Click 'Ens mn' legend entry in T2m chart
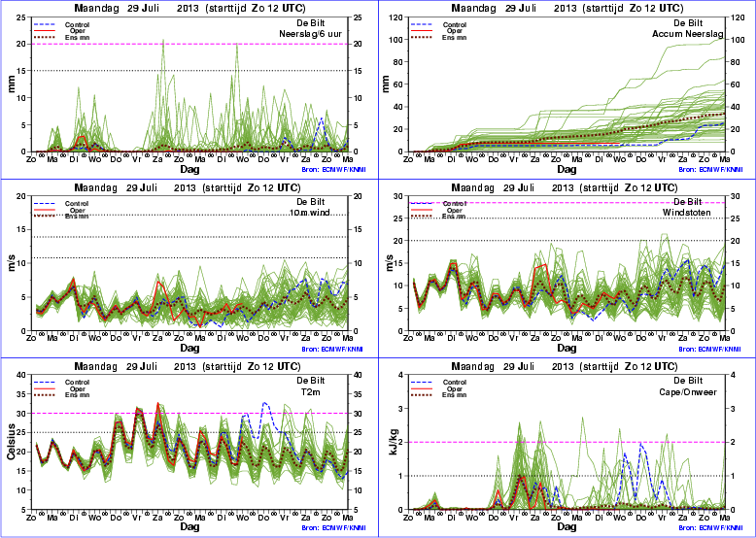The width and height of the screenshot is (756, 538). pyautogui.click(x=77, y=395)
